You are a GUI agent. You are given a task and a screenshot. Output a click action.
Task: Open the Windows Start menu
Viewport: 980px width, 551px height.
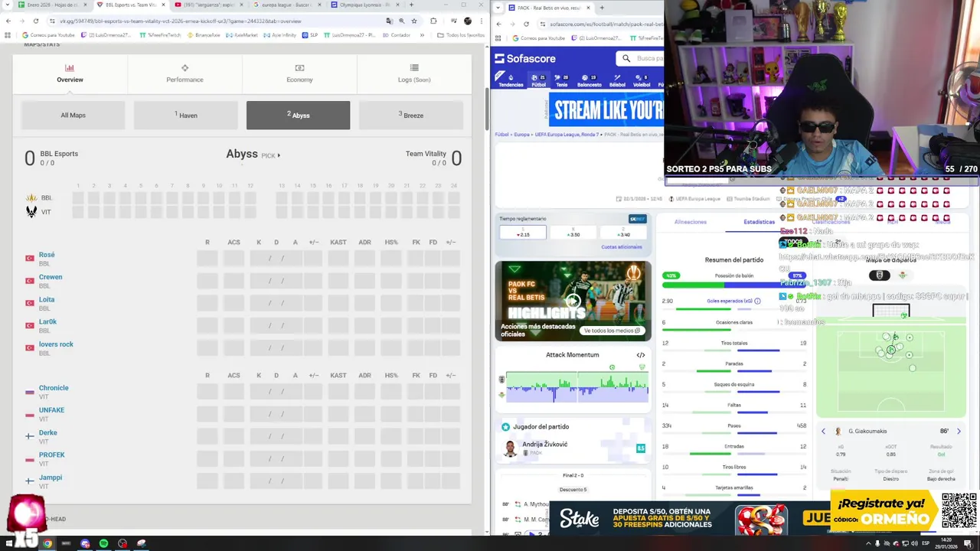8,543
